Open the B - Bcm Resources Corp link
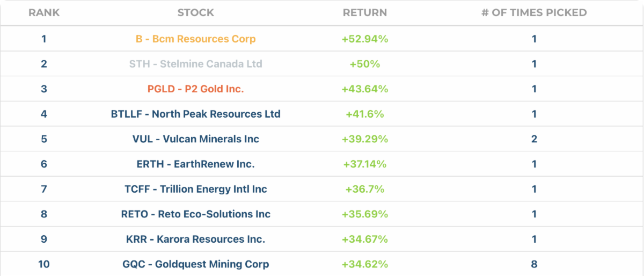 (195, 39)
